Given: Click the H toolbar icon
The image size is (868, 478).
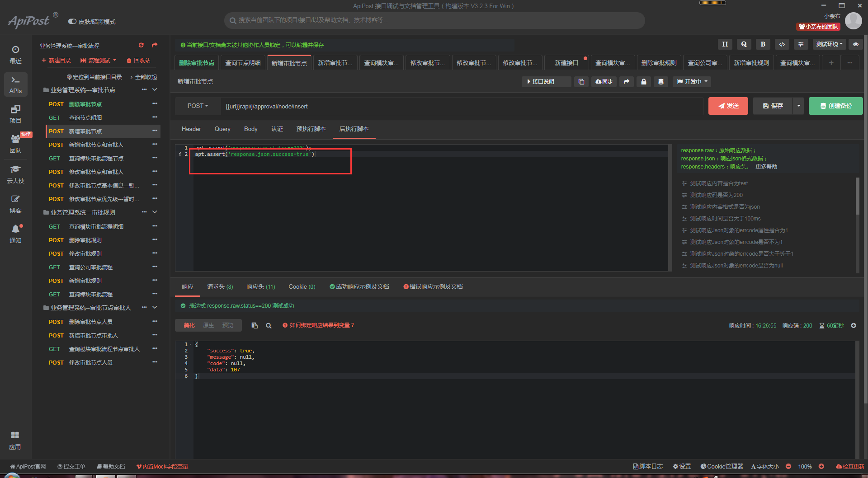Looking at the screenshot, I should point(725,44).
